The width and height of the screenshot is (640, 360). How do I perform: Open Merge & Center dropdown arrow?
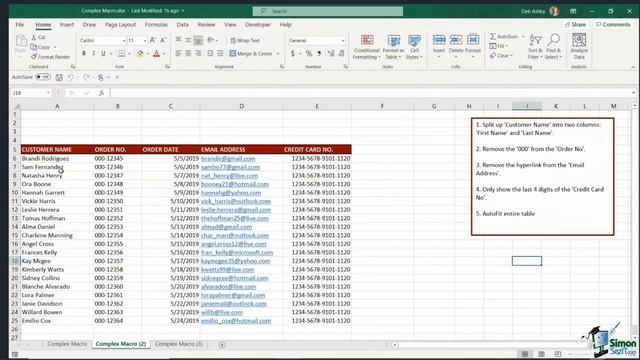pos(278,53)
